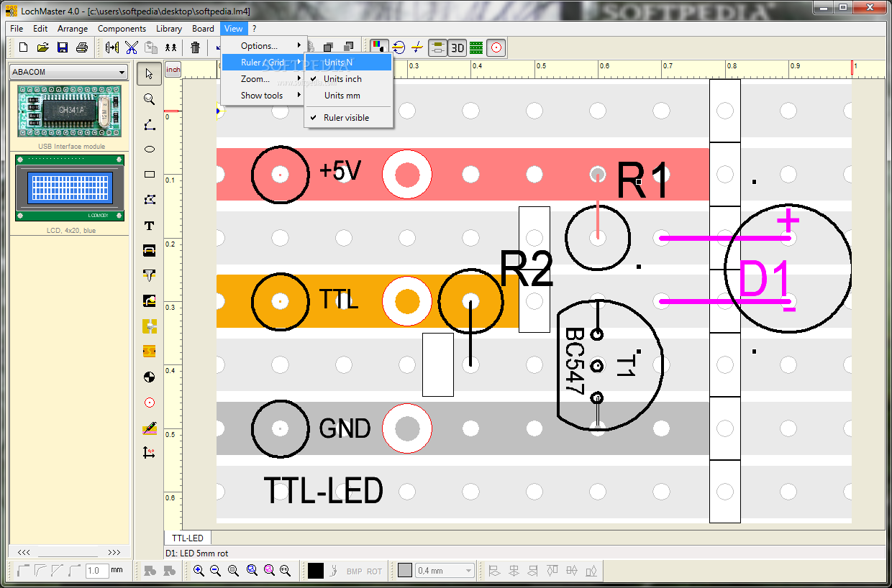This screenshot has height=588, width=892.
Task: Select the line drawing tool
Action: point(150,124)
